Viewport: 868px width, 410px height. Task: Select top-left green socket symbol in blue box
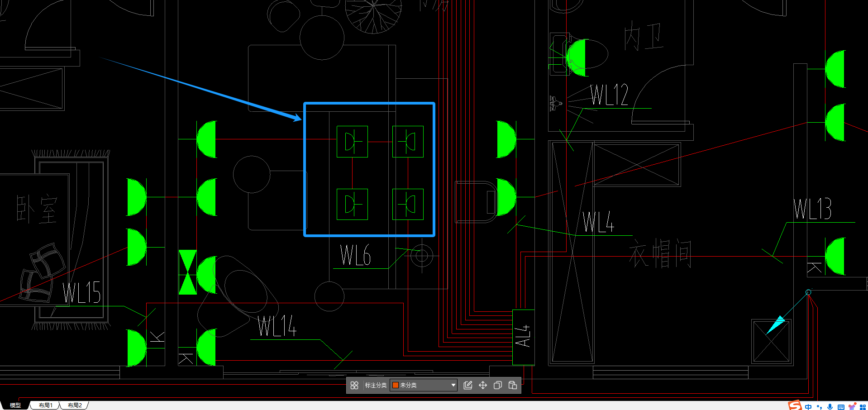tap(352, 142)
